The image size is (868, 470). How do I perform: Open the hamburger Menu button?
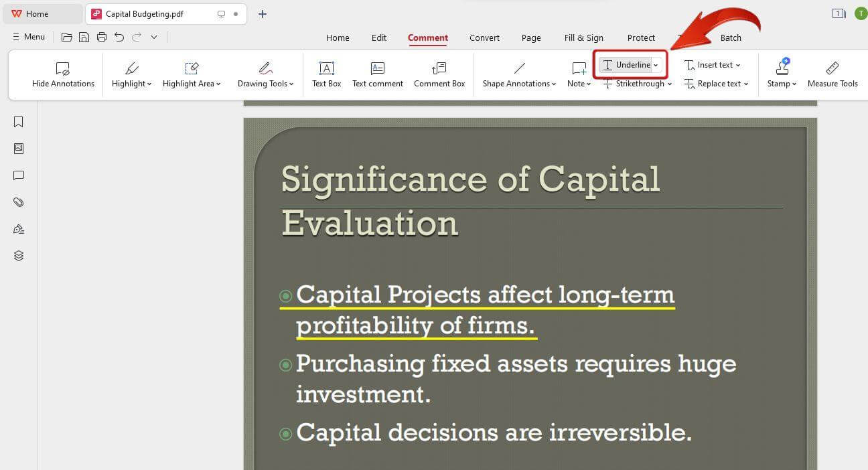[x=29, y=37]
